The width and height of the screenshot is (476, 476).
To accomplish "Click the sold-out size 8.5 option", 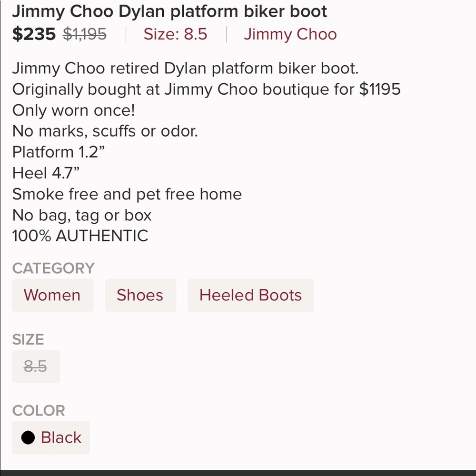I will tap(36, 366).
